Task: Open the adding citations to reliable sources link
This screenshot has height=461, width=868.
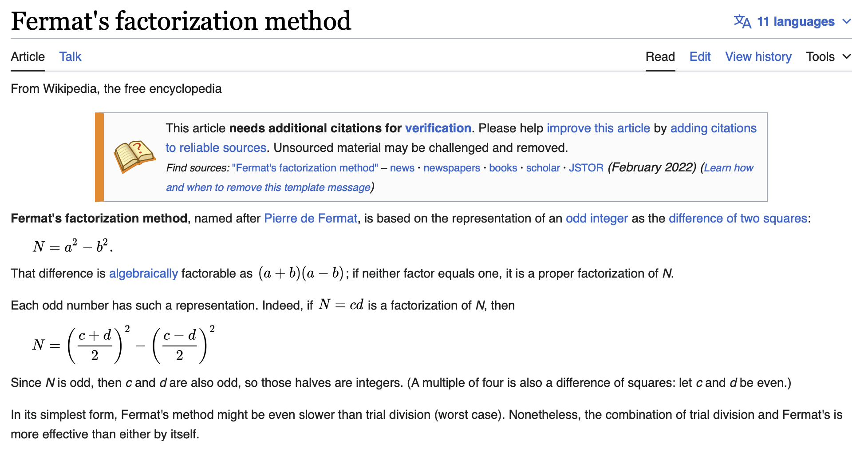Action: (x=713, y=128)
